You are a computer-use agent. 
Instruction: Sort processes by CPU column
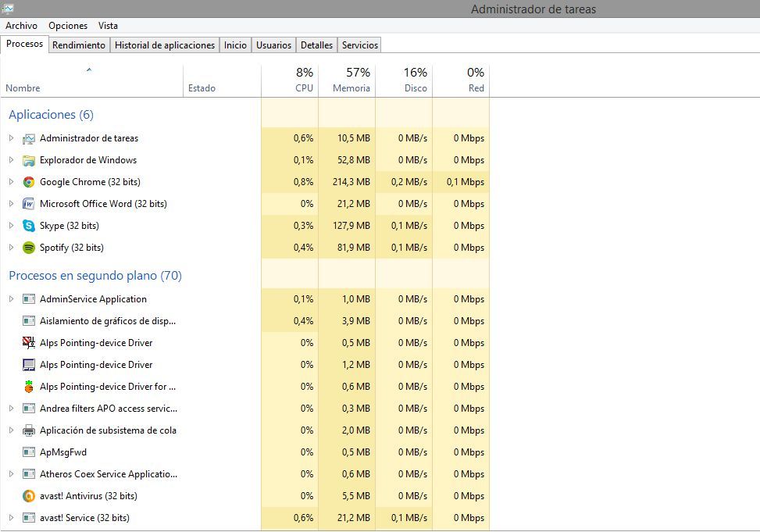[290, 81]
